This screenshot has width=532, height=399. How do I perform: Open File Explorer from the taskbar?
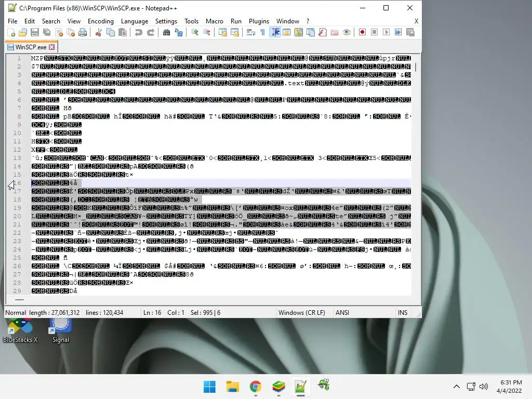(232, 387)
